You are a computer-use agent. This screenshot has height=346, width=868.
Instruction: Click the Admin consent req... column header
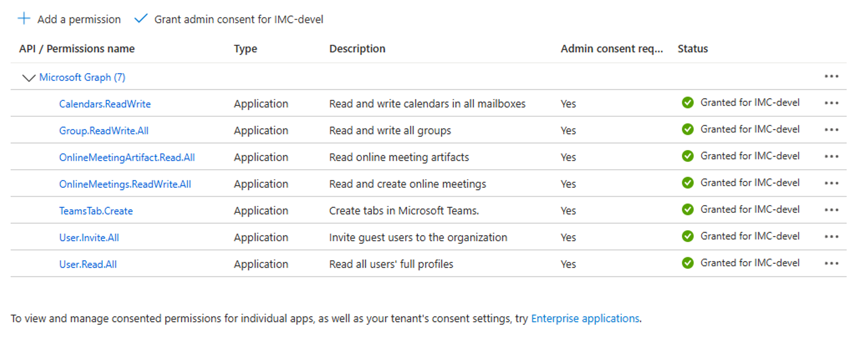pos(611,49)
